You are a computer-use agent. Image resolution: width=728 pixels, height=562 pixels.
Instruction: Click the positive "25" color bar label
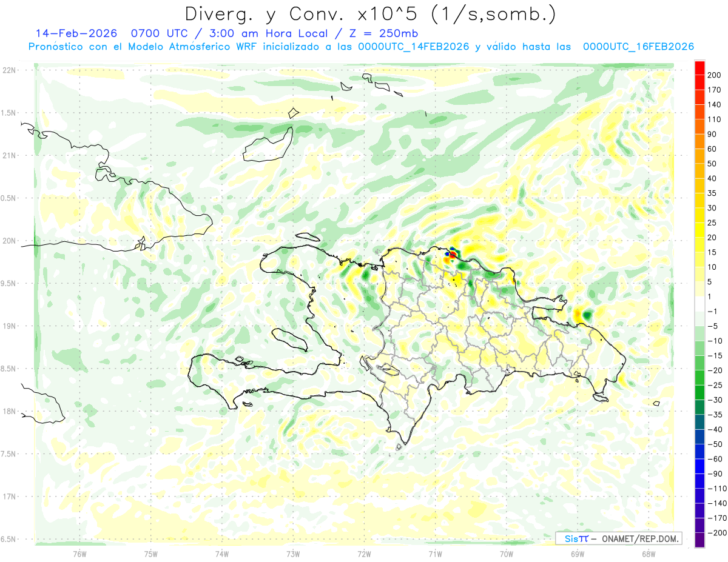[x=712, y=223]
